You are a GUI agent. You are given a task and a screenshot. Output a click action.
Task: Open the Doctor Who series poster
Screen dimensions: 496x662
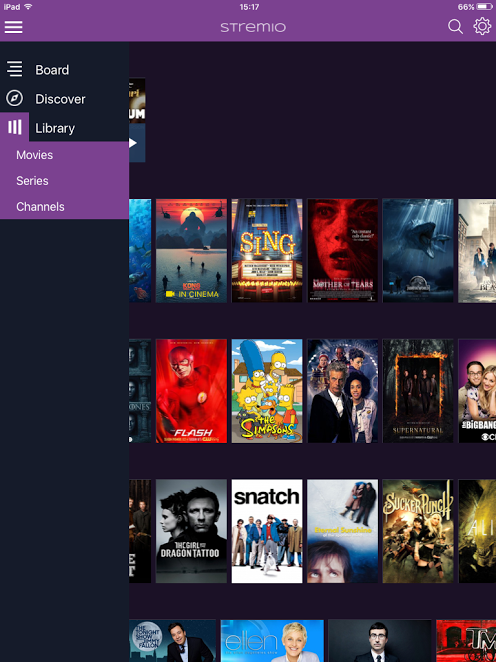click(x=342, y=391)
